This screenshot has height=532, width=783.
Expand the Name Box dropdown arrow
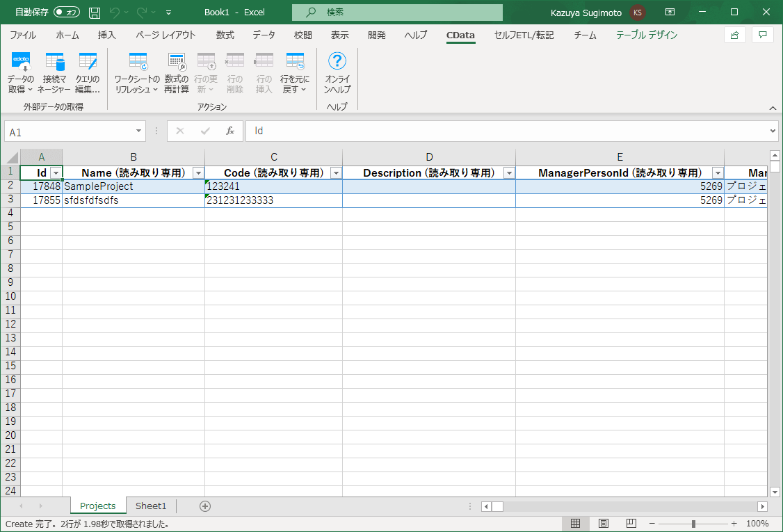click(138, 131)
